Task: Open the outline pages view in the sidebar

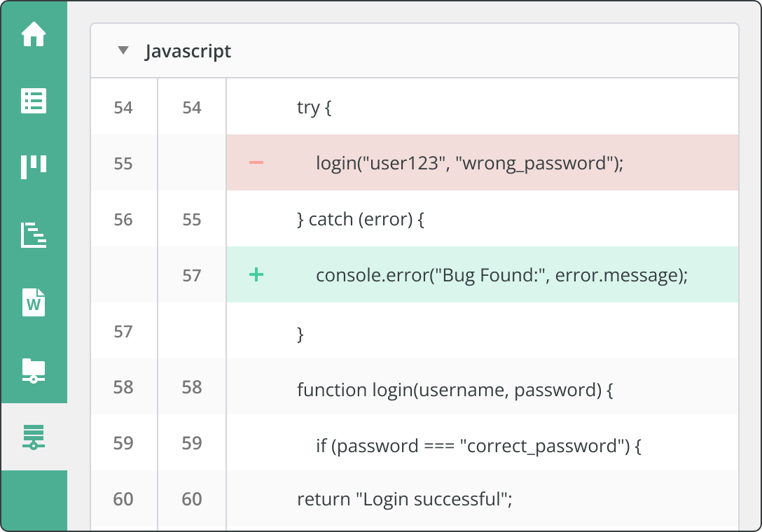Action: (x=34, y=235)
